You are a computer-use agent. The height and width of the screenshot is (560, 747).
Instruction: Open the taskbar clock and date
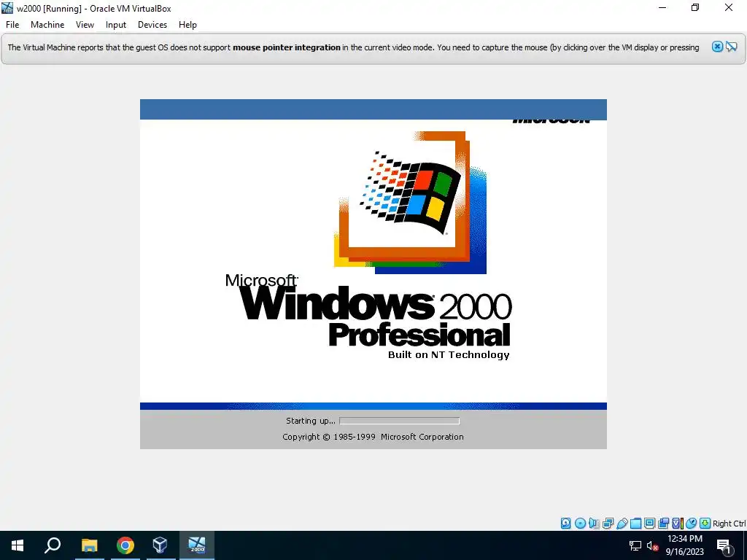click(684, 545)
